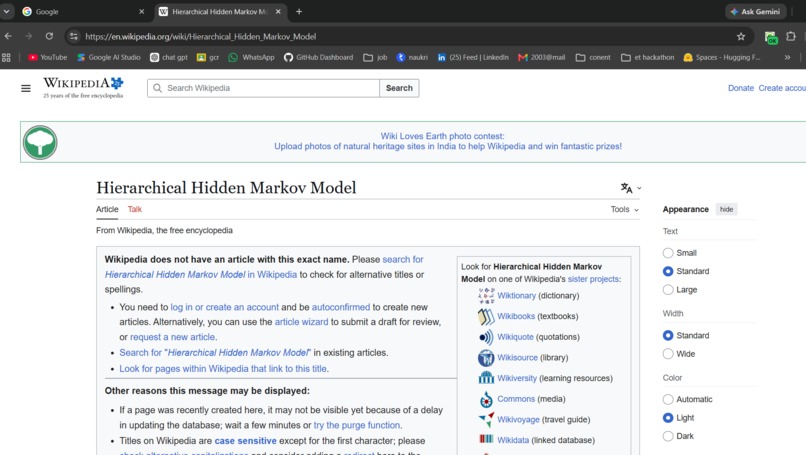Click the Wiki Loves Earth tree logo
The image size is (806, 455).
pyautogui.click(x=40, y=142)
